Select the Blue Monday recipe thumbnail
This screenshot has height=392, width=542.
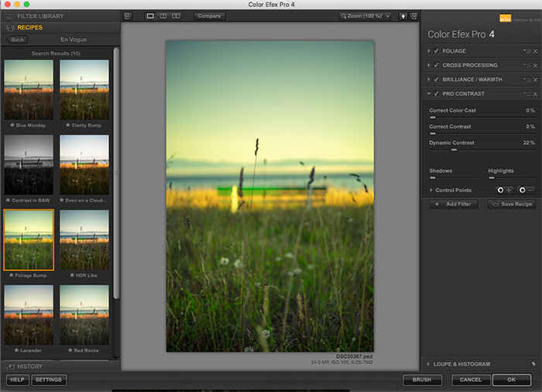pyautogui.click(x=29, y=90)
